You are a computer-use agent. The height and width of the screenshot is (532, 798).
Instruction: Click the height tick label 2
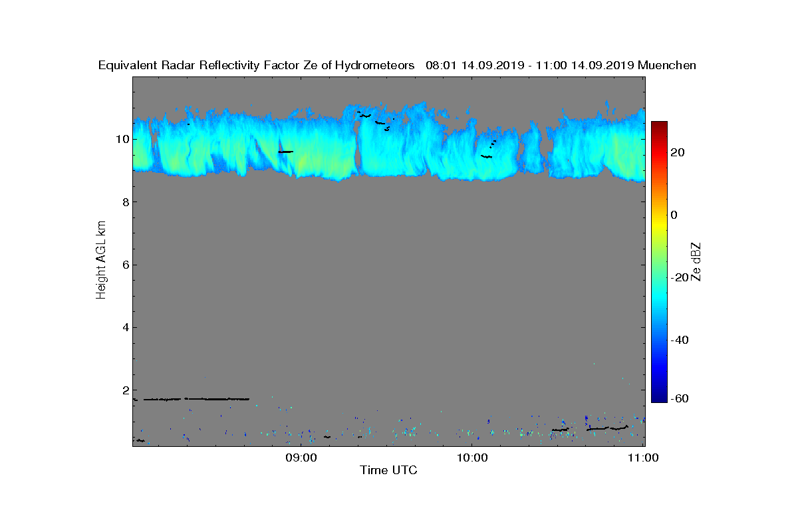(x=125, y=390)
